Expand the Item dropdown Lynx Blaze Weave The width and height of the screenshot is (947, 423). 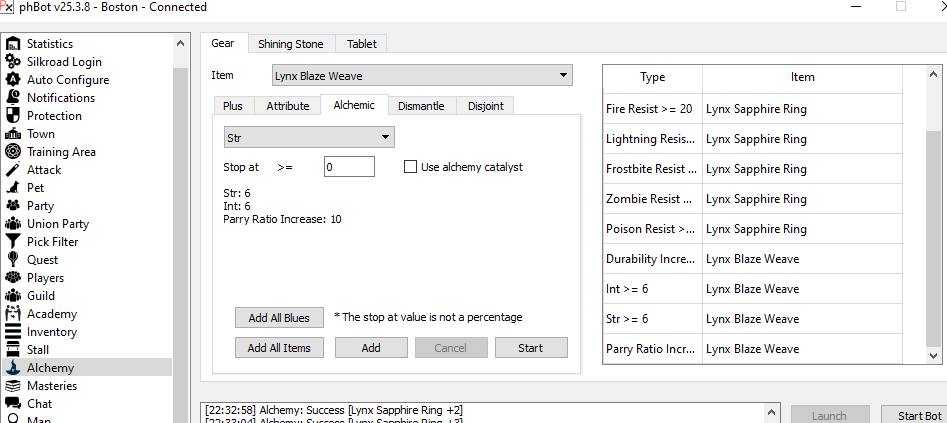421,76
